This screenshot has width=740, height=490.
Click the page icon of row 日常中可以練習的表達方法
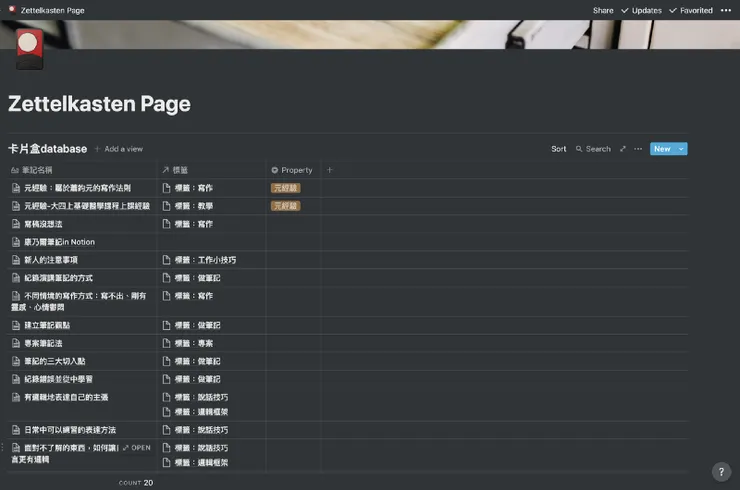click(16, 430)
